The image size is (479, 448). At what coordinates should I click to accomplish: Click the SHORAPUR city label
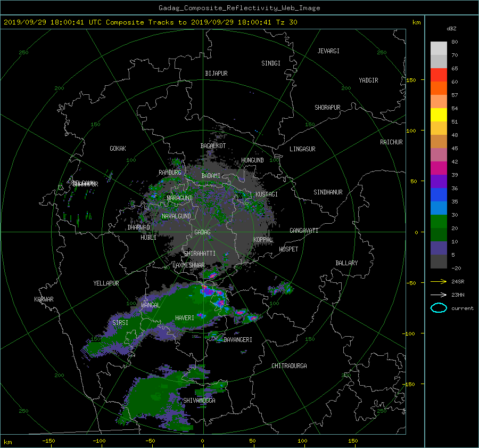327,108
